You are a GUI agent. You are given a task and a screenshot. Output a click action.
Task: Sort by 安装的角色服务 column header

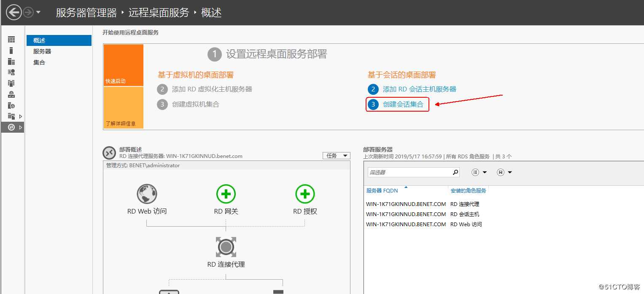click(468, 191)
